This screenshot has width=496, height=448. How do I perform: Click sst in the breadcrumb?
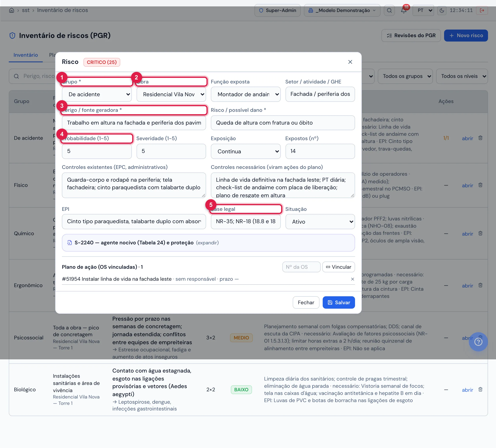click(x=26, y=10)
